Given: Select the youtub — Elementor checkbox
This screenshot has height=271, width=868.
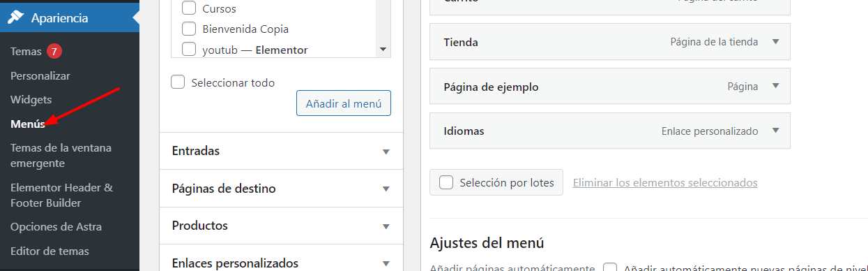Looking at the screenshot, I should 188,50.
